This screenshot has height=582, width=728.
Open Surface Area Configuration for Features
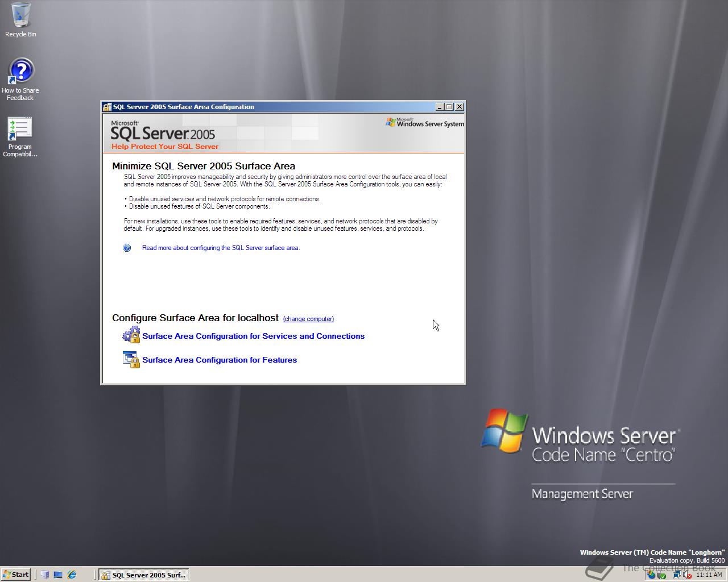pyautogui.click(x=220, y=360)
